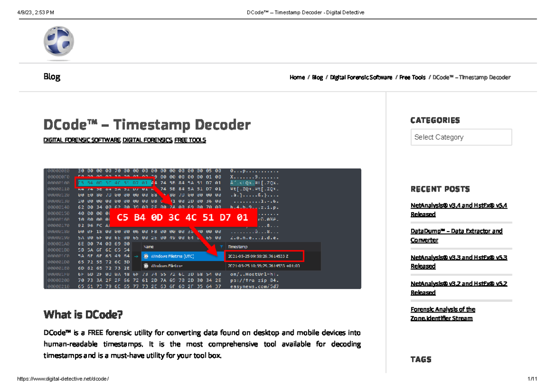
Task: Open the Select Category dropdown
Action: [461, 137]
